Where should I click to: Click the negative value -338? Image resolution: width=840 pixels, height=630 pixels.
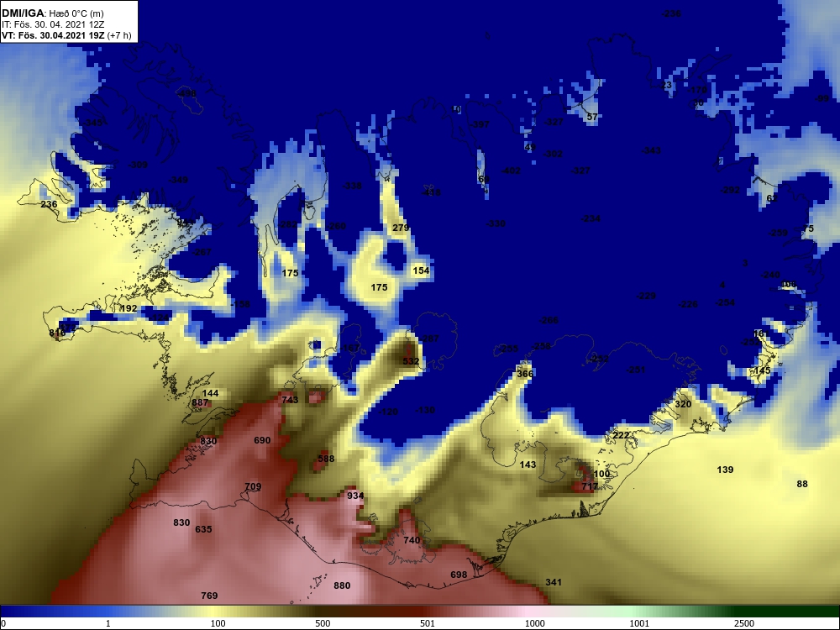(x=352, y=186)
